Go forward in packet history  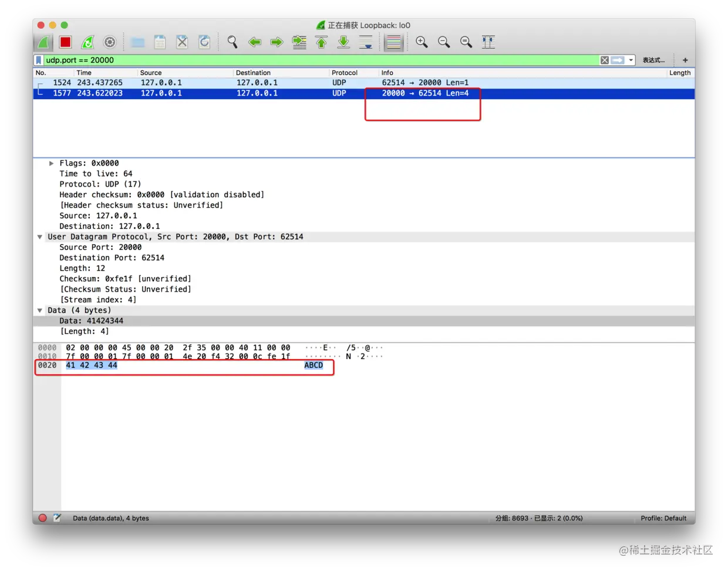pos(277,42)
